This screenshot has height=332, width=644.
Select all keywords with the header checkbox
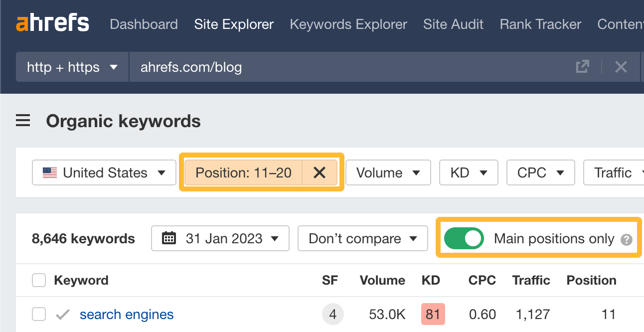tap(38, 280)
